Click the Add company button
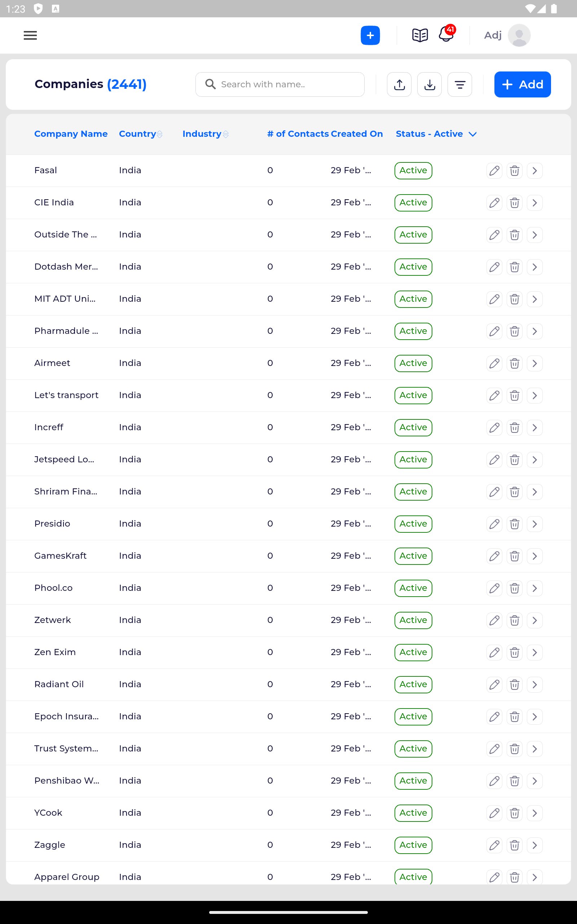The width and height of the screenshot is (577, 924). point(522,84)
